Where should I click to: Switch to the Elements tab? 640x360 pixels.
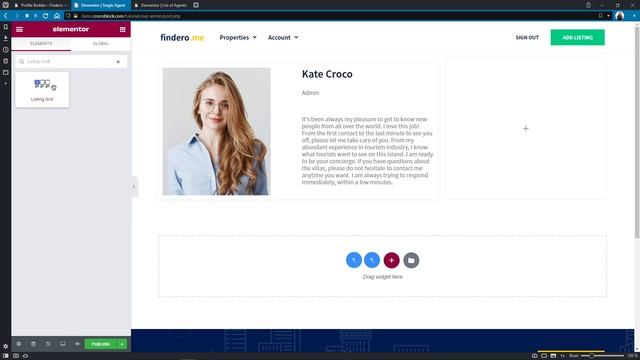coord(41,44)
